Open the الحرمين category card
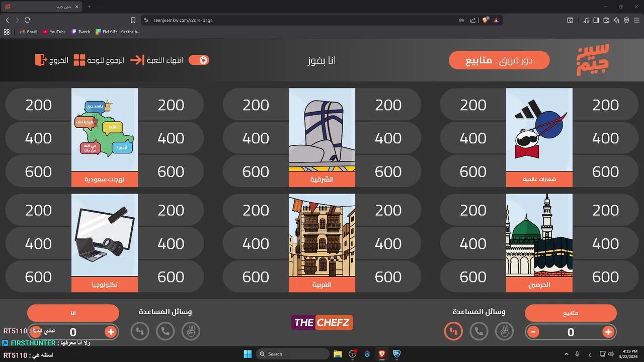 (x=539, y=243)
